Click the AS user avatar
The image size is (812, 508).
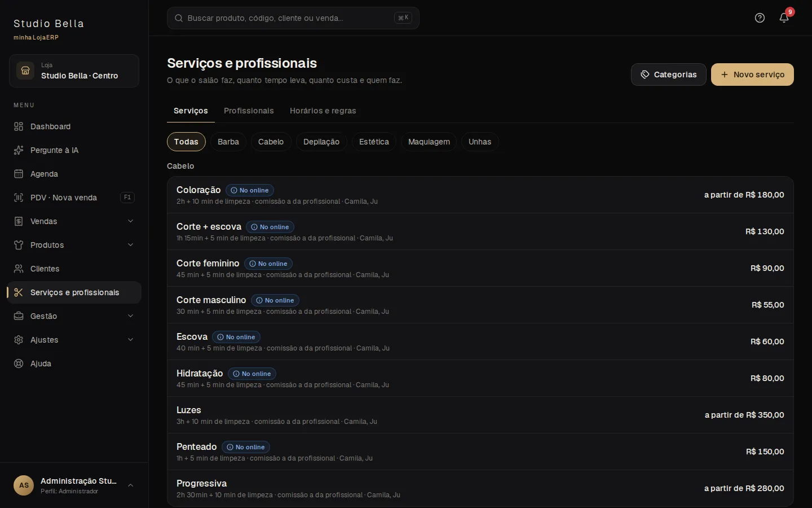click(24, 485)
